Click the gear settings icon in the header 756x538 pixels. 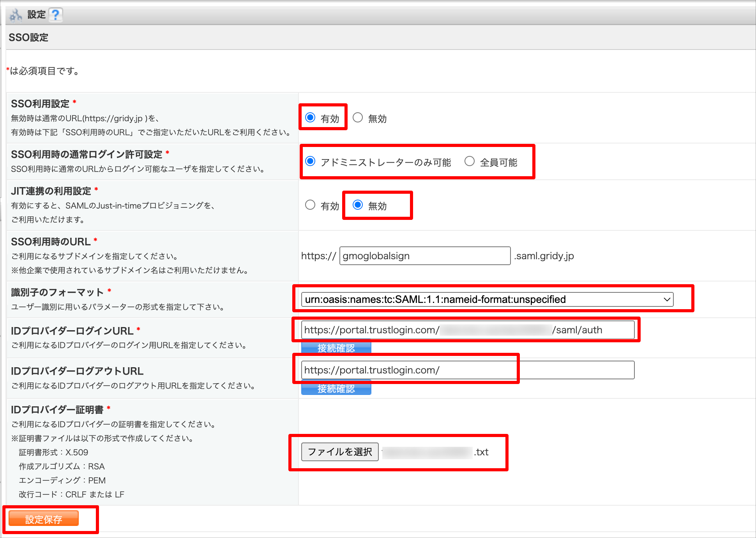coord(15,14)
